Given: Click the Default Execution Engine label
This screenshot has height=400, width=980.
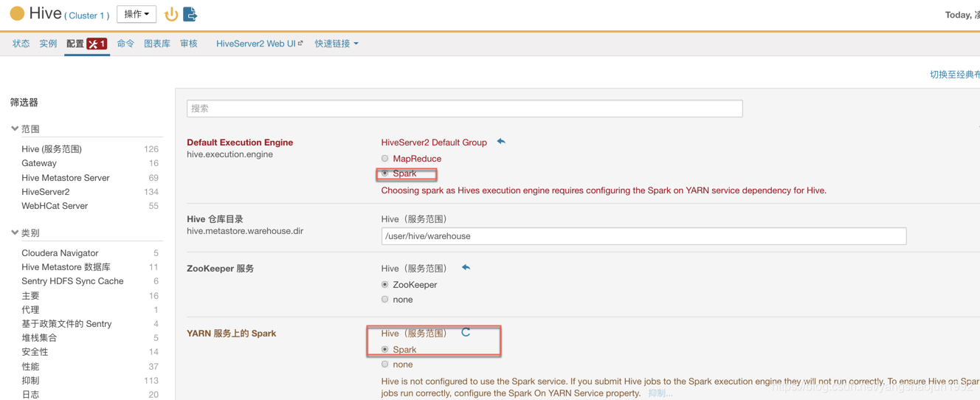Looking at the screenshot, I should point(240,142).
